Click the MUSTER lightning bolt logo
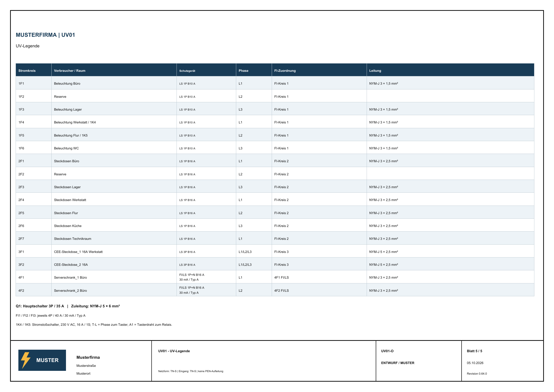 (42, 360)
